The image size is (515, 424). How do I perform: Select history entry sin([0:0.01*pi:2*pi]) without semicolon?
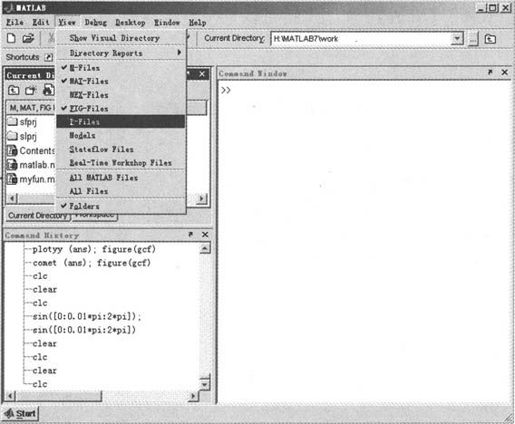84,330
